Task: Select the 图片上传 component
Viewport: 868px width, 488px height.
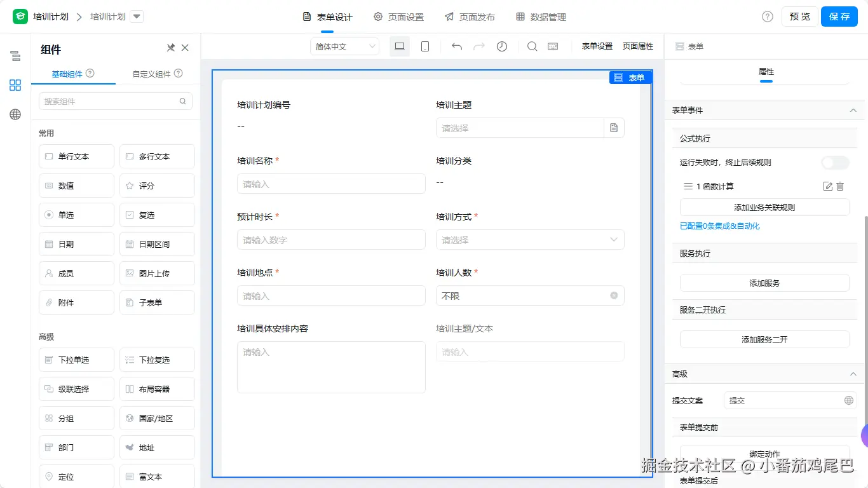Action: [157, 273]
